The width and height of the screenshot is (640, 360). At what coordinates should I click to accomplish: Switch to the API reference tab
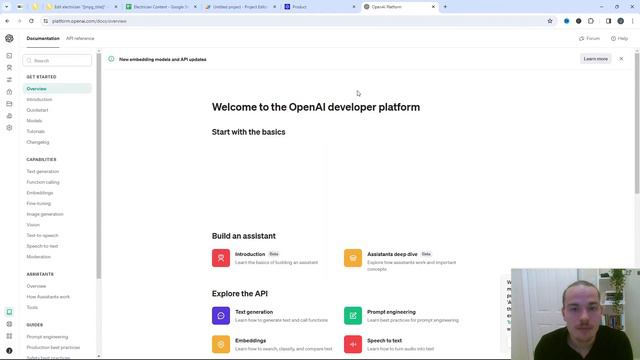click(x=80, y=38)
